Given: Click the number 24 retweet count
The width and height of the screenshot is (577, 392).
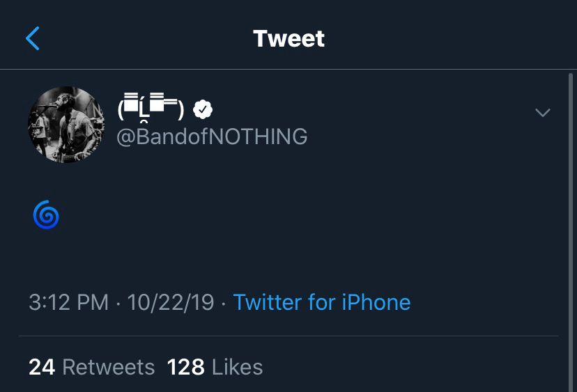Looking at the screenshot, I should 42,367.
